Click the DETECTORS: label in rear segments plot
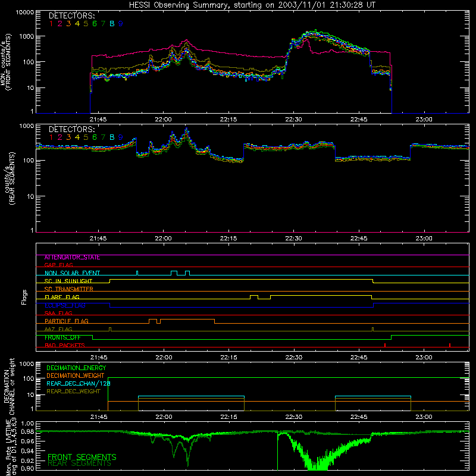The width and height of the screenshot is (476, 476). point(71,130)
